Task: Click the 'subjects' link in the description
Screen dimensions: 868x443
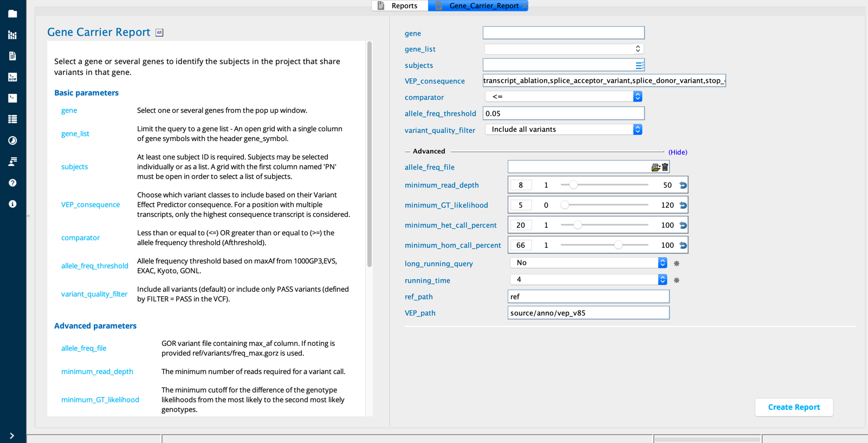Action: click(x=74, y=167)
